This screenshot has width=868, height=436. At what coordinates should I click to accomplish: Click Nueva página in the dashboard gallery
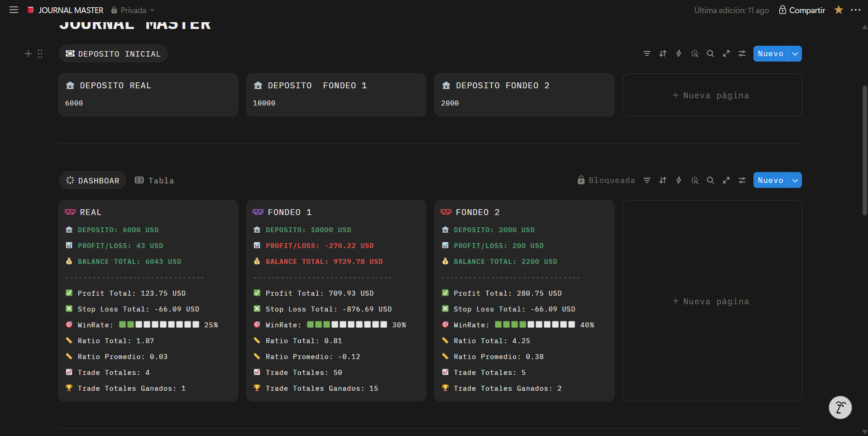pos(712,301)
